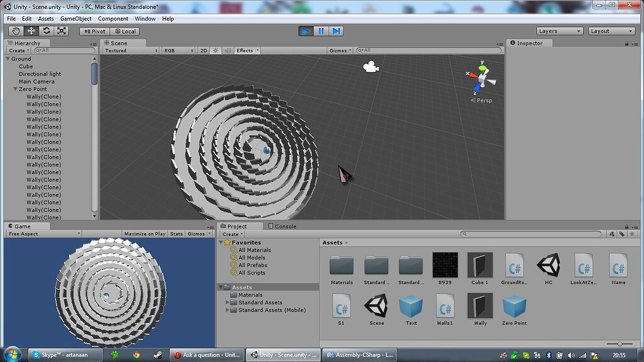Image resolution: width=644 pixels, height=362 pixels.
Task: Select the Rotate tool
Action: pos(47,31)
